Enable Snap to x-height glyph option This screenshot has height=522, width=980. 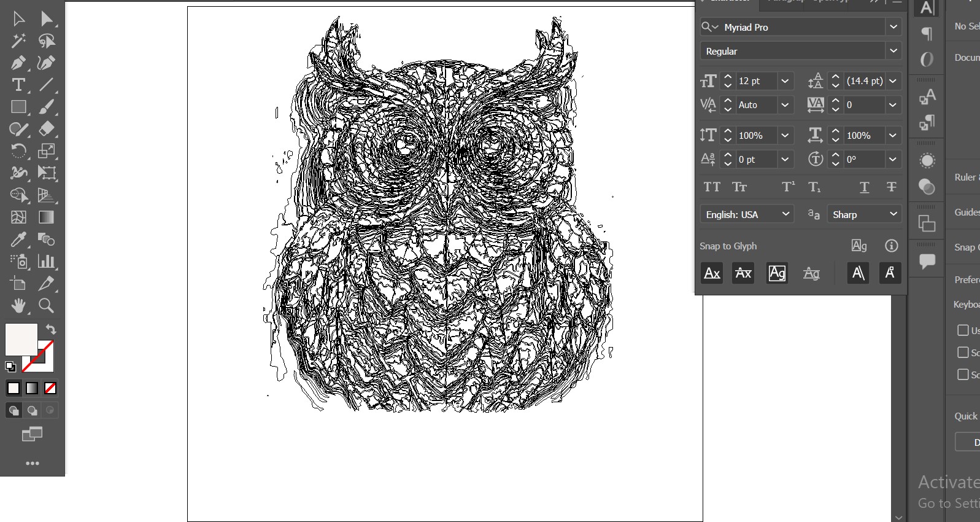[x=743, y=273]
